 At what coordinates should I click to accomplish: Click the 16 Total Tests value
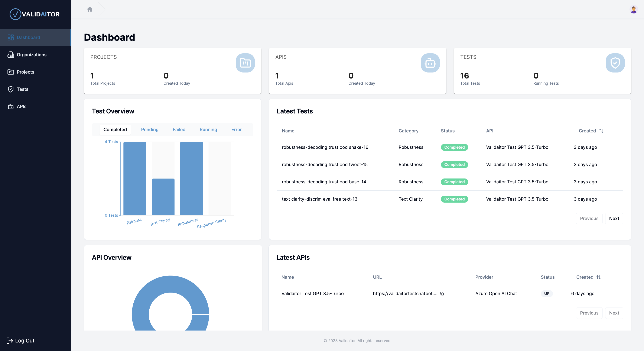(465, 75)
